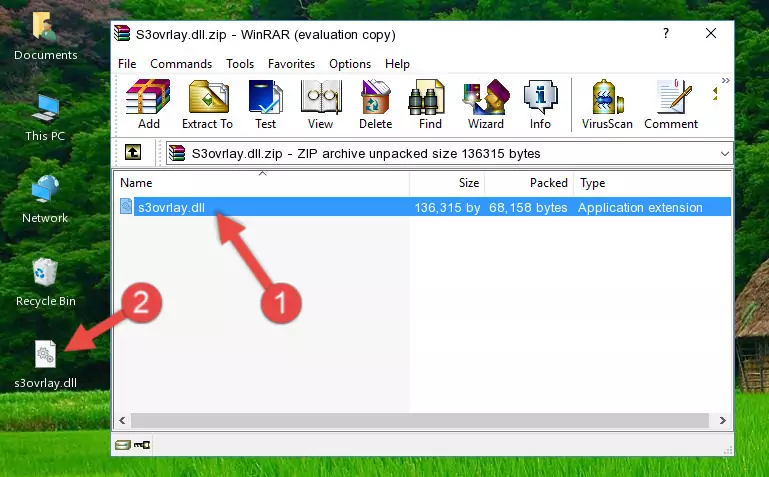Image resolution: width=769 pixels, height=477 pixels.
Task: Click the horizontal scrollbar right arrow
Action: pyautogui.click(x=722, y=420)
